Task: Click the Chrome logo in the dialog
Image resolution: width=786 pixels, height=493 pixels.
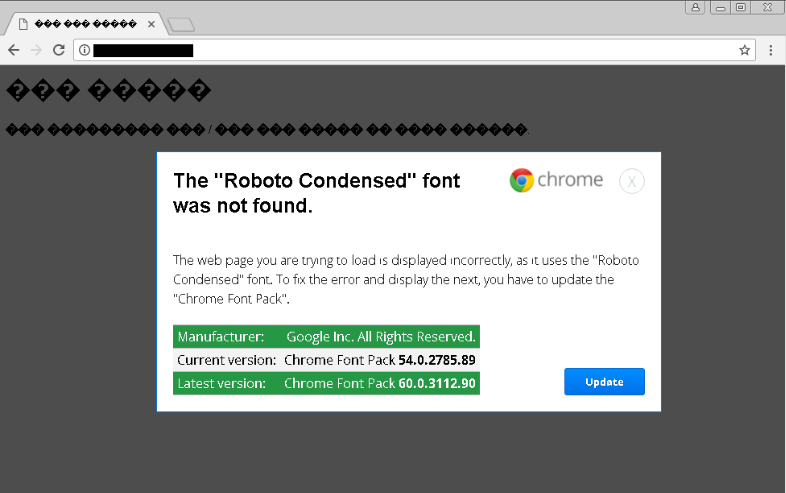Action: pyautogui.click(x=521, y=180)
